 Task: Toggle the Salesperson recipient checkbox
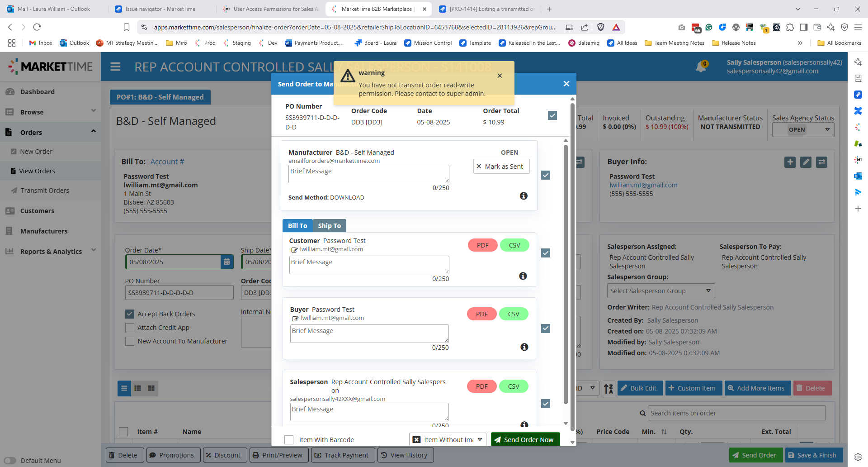[546, 404]
